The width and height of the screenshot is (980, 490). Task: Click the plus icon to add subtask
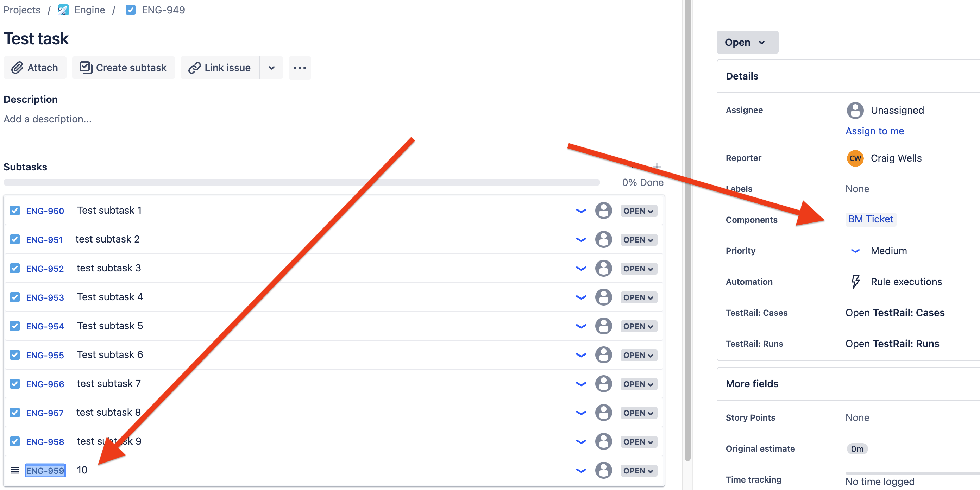pyautogui.click(x=657, y=166)
